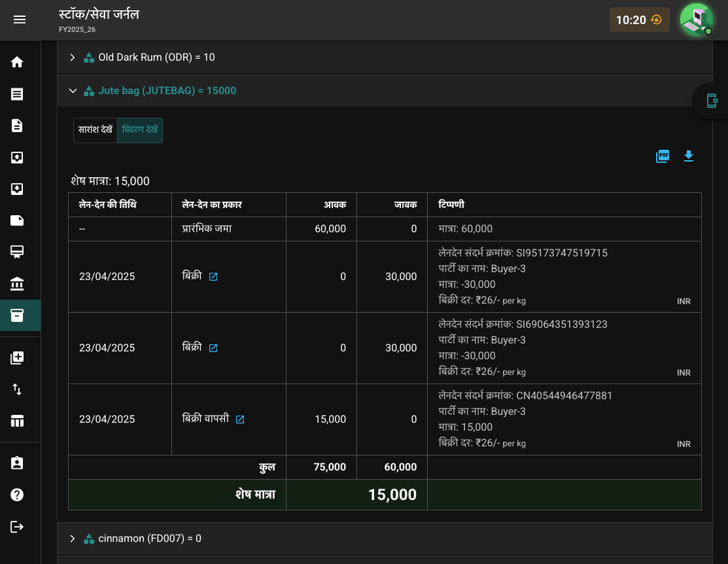Click the 10:20 session timer badge
Screen dimensions: 728x564
point(639,20)
